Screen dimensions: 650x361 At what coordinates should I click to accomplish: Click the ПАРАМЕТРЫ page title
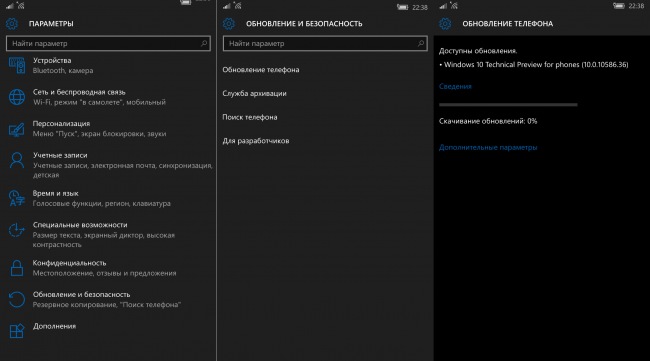click(x=51, y=24)
